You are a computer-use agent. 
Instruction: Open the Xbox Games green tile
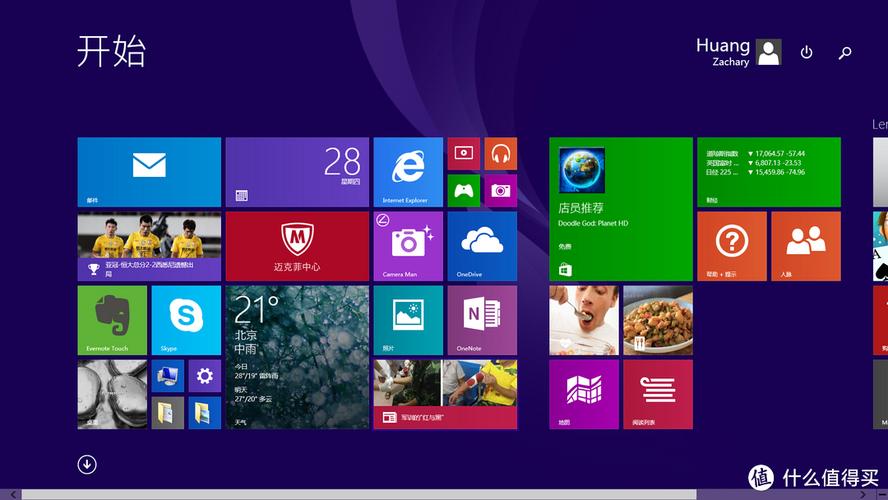tap(464, 191)
